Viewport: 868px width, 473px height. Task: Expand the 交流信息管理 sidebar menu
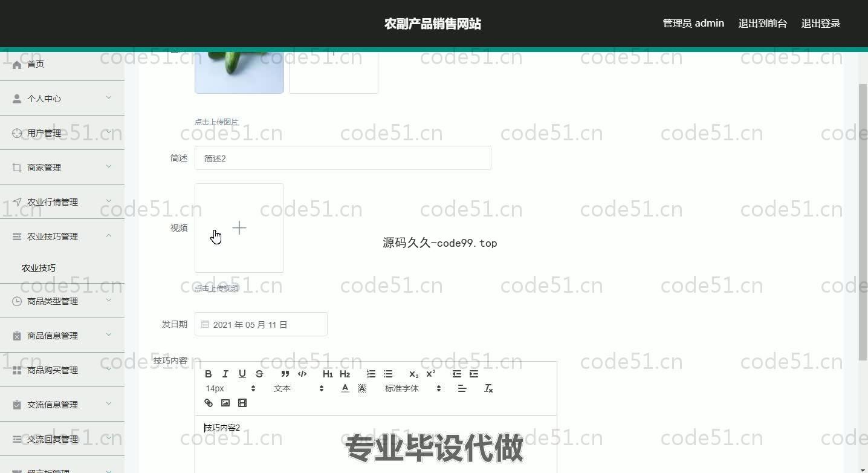[62, 404]
